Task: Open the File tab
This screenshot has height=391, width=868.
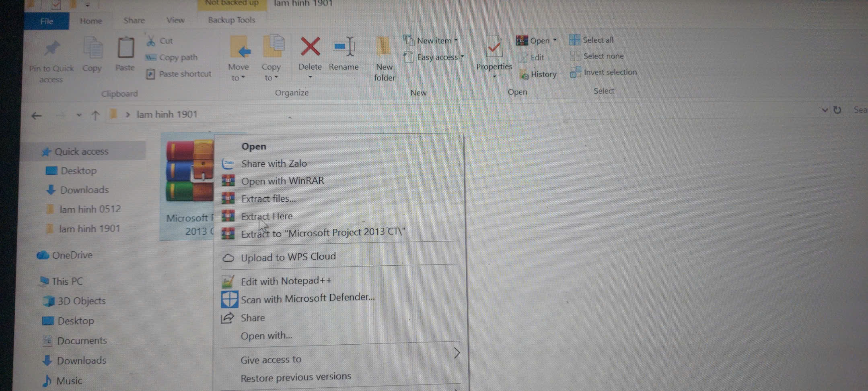Action: (x=47, y=21)
